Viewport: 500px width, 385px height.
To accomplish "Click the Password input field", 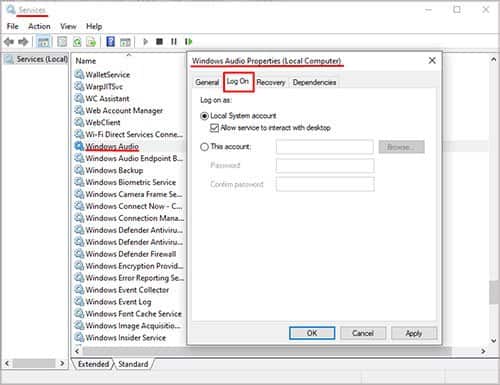I will click(x=325, y=166).
